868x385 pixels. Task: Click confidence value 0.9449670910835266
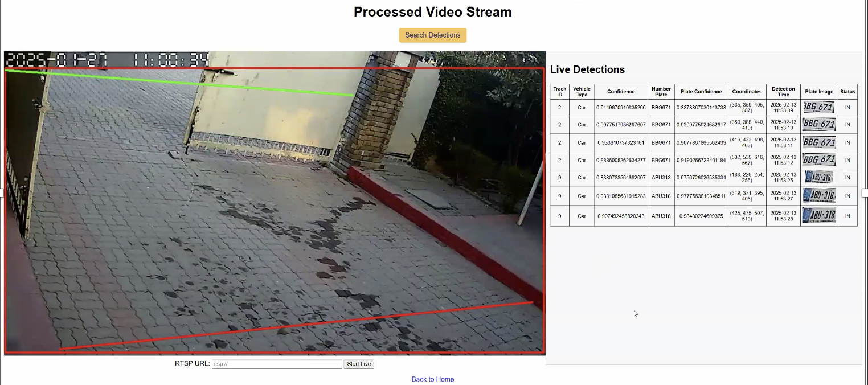[x=620, y=108]
